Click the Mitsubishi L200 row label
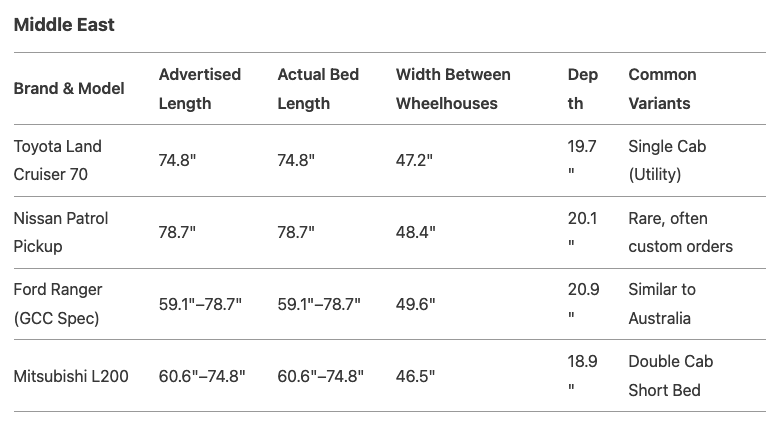This screenshot has width=774, height=421. pyautogui.click(x=71, y=377)
